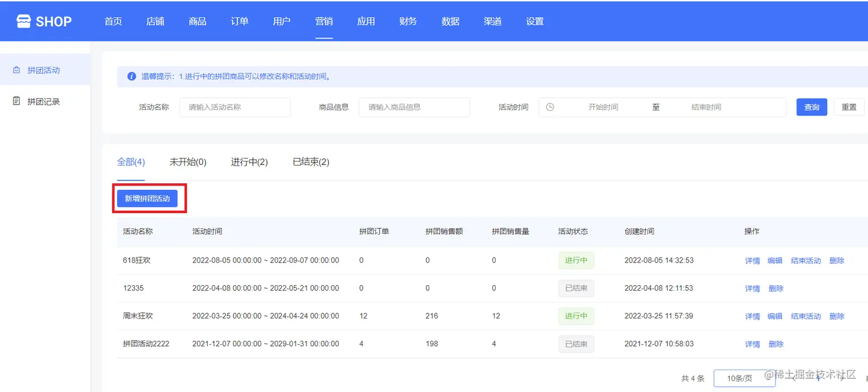This screenshot has width=868, height=392.
Task: Switch to the 已结束(2) tab
Action: pos(311,162)
